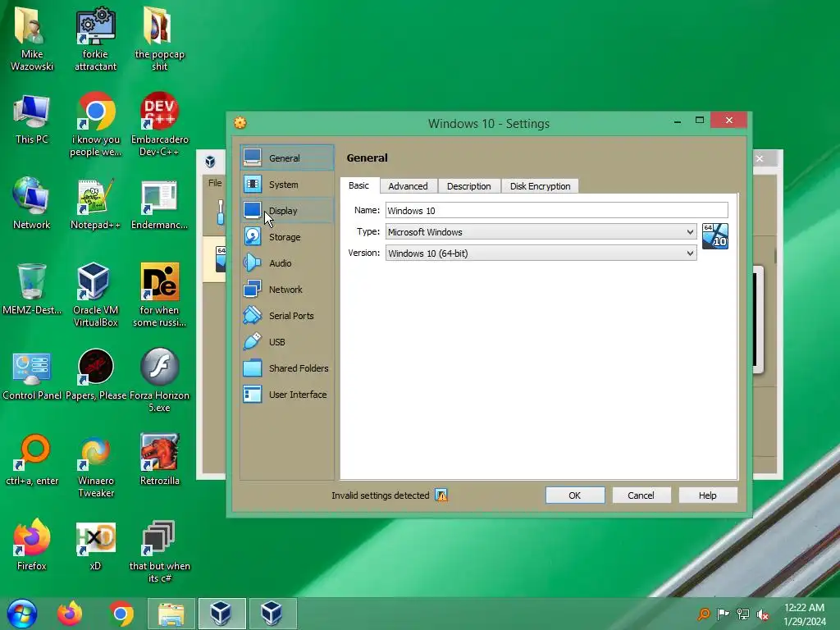The width and height of the screenshot is (840, 630).
Task: Open the Start menu orb
Action: (22, 614)
